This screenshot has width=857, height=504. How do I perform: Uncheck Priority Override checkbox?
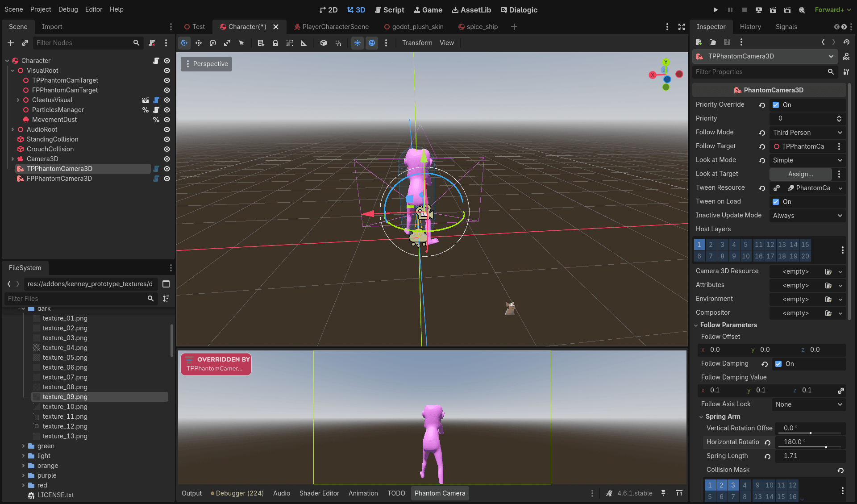pyautogui.click(x=776, y=105)
